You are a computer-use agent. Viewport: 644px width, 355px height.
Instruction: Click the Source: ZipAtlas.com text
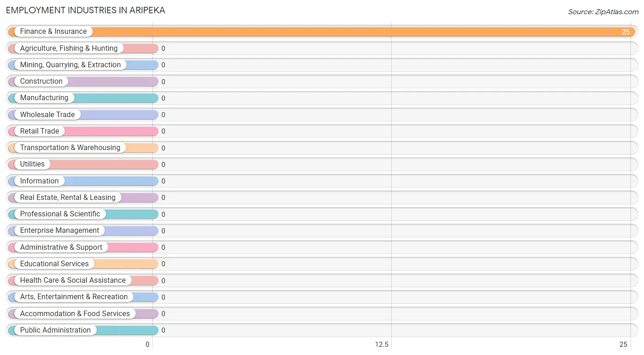click(x=603, y=12)
